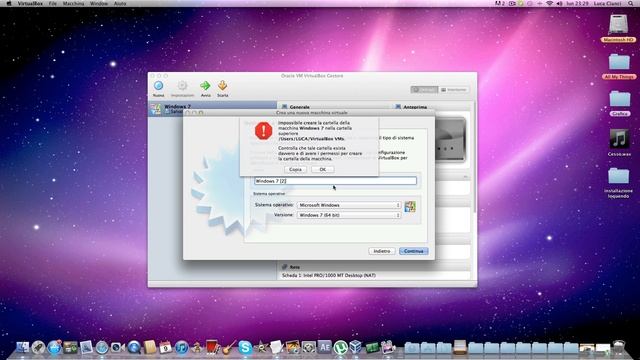Open After Effects from the dock

[324, 347]
